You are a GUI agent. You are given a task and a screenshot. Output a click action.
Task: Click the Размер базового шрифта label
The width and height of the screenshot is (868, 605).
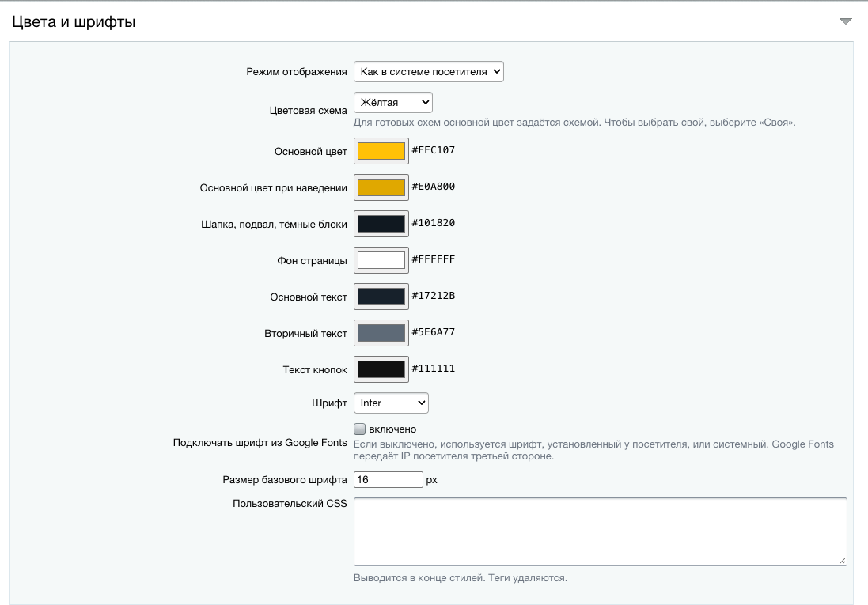(x=285, y=479)
